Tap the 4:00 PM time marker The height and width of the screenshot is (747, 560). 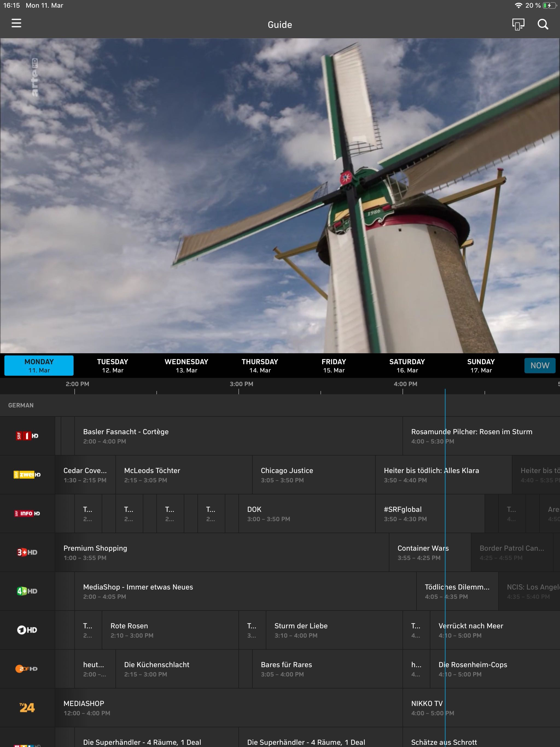point(405,384)
